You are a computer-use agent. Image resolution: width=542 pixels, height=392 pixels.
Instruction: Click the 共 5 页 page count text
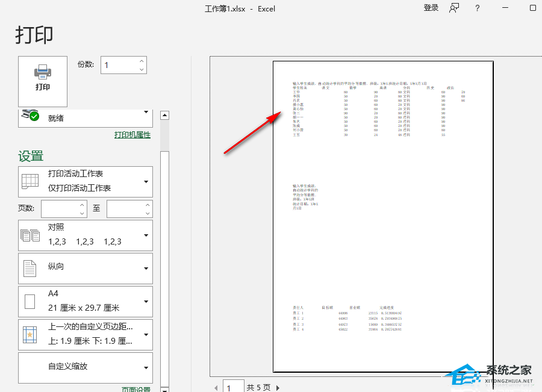(x=258, y=388)
